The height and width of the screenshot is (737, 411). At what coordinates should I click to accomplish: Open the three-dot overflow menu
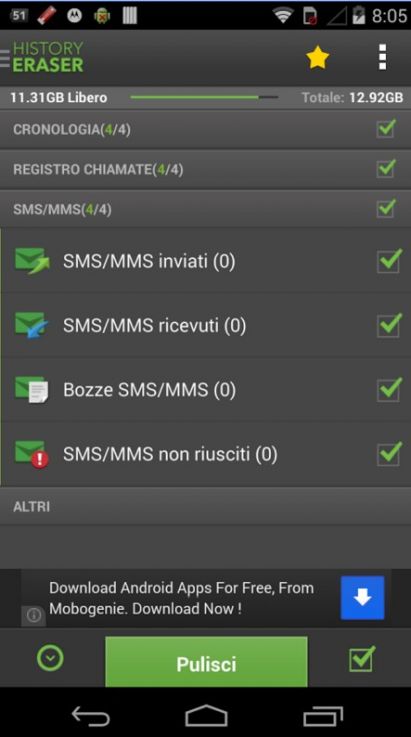pos(382,57)
